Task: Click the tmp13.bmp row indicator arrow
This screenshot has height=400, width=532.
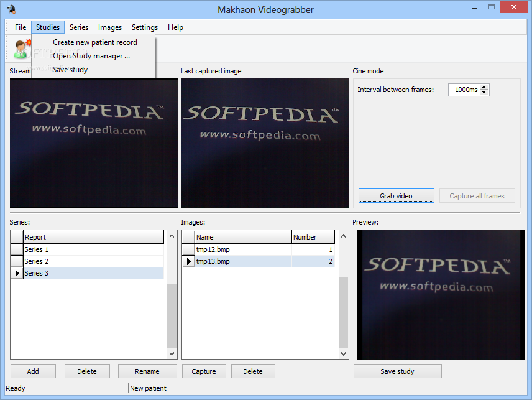Action: pyautogui.click(x=189, y=261)
